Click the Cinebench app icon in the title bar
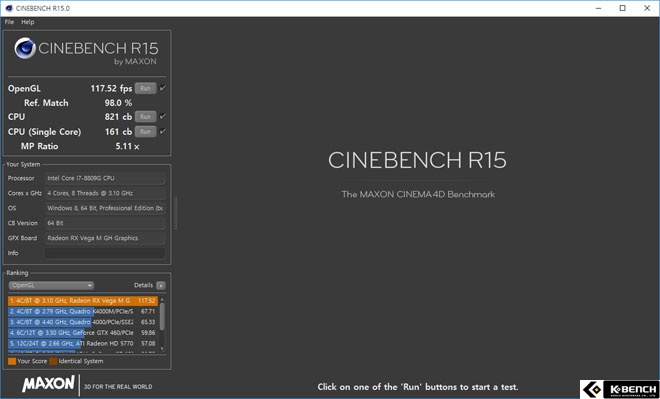Viewport: 660px width, 399px height. [x=9, y=8]
